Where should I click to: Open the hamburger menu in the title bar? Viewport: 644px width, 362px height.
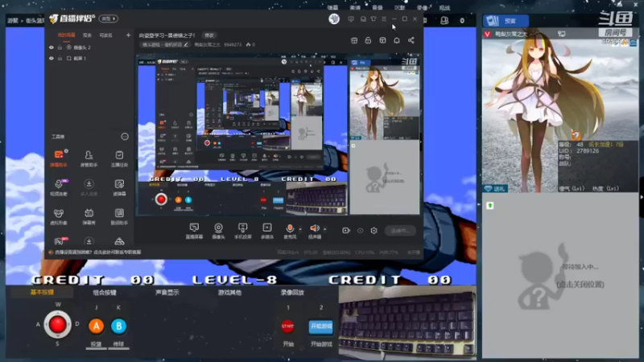click(384, 19)
